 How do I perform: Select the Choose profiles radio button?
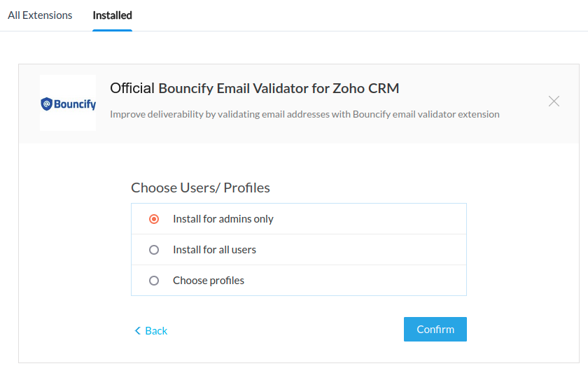(154, 281)
